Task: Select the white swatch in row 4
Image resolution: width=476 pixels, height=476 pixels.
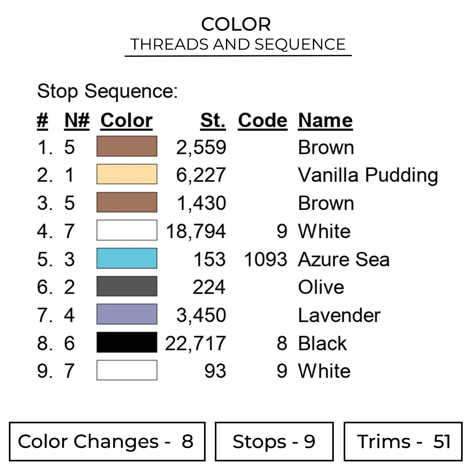Action: pyautogui.click(x=127, y=230)
